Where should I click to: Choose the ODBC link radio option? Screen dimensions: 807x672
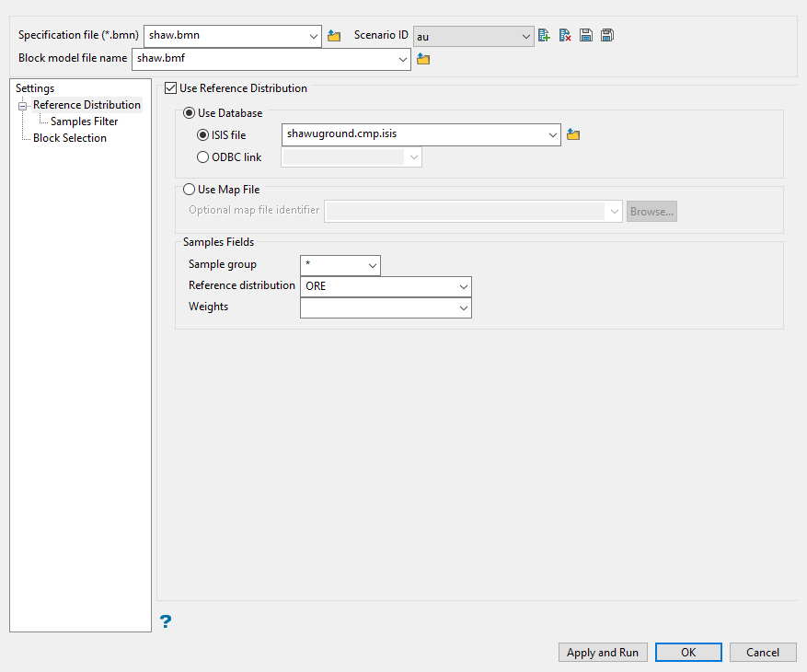[203, 157]
